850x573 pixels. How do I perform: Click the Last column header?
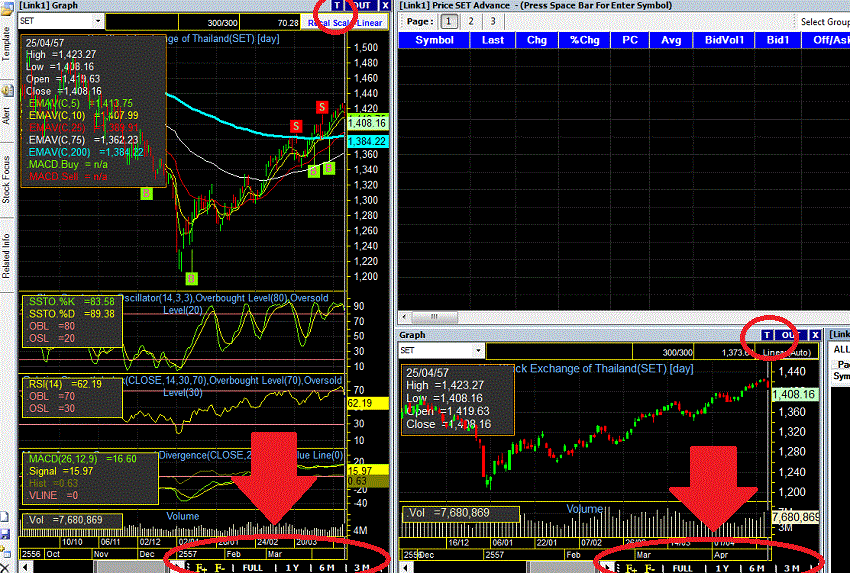493,40
